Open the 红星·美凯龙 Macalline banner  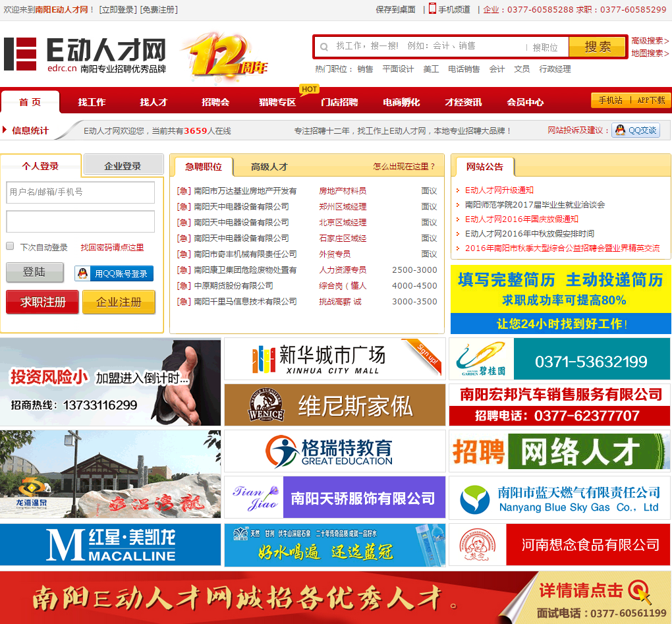(110, 545)
